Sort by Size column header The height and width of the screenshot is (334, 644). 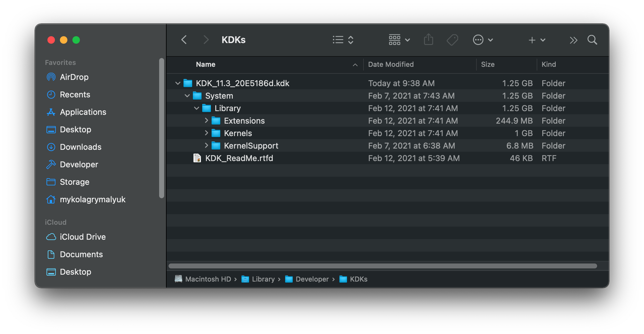(487, 65)
